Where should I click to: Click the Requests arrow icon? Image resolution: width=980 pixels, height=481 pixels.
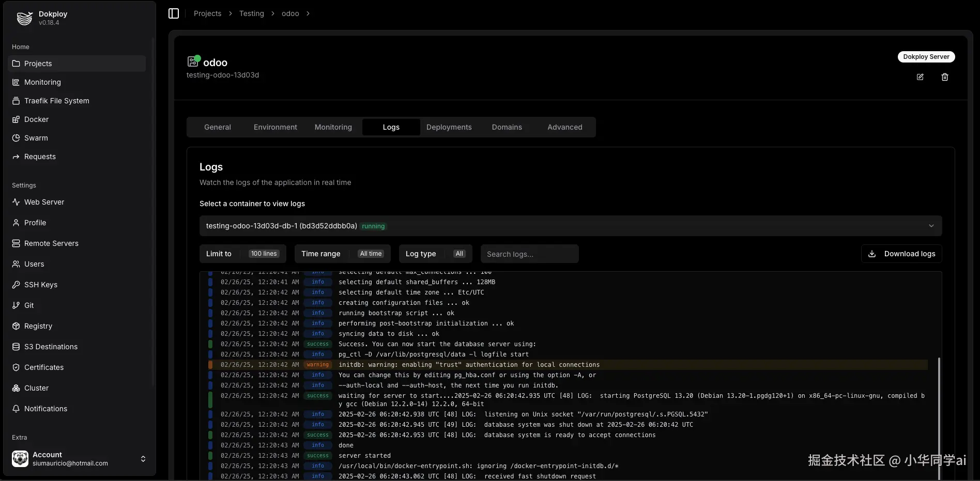[x=16, y=157]
